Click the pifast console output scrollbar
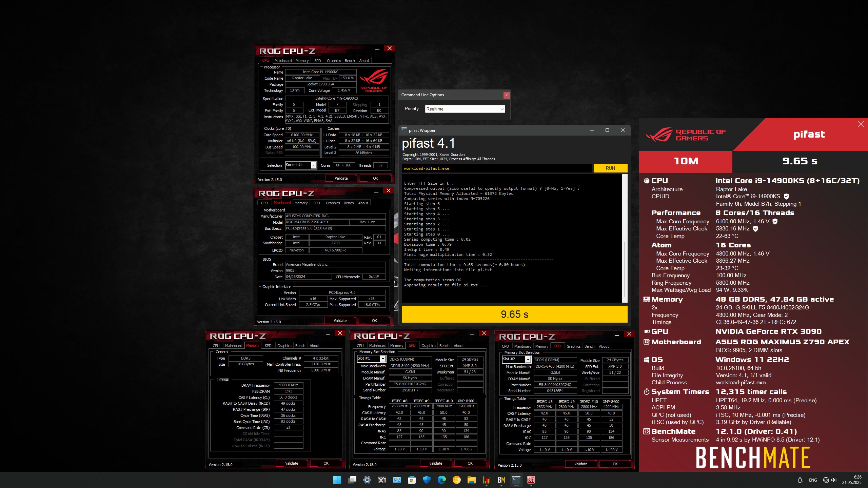This screenshot has width=868, height=488. (625, 238)
